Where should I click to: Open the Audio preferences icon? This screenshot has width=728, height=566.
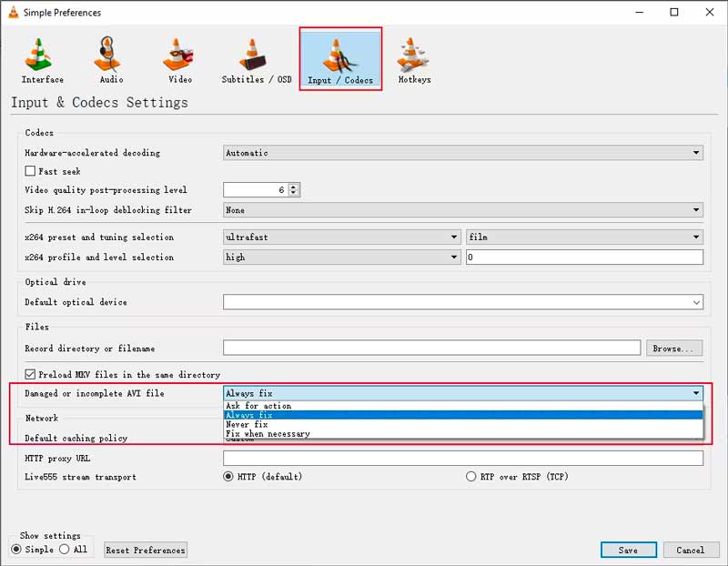pyautogui.click(x=111, y=60)
